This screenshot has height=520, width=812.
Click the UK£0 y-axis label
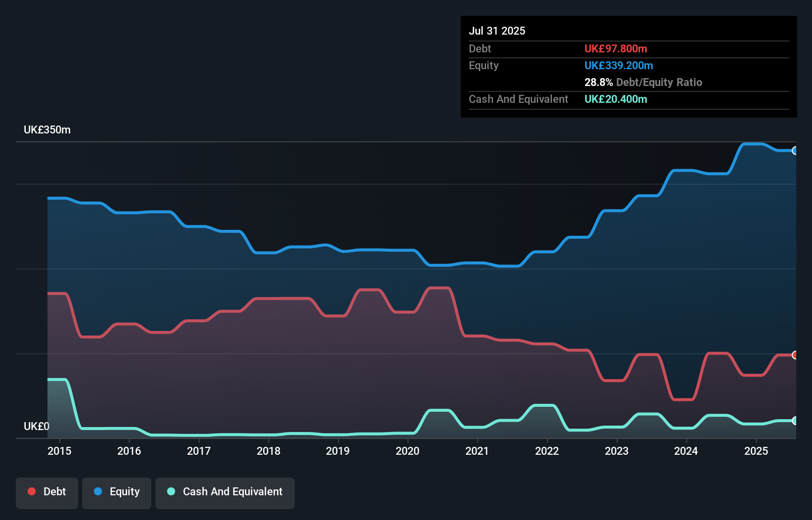(x=37, y=426)
